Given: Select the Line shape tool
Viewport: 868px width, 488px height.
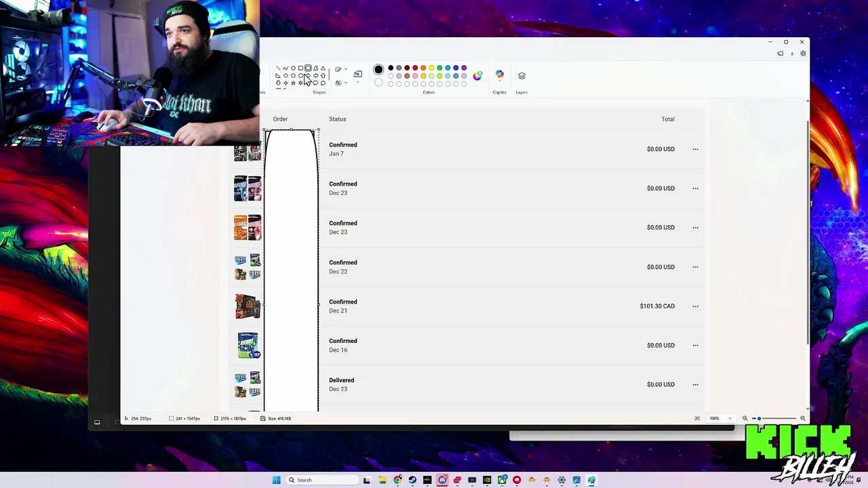Looking at the screenshot, I should pos(278,68).
